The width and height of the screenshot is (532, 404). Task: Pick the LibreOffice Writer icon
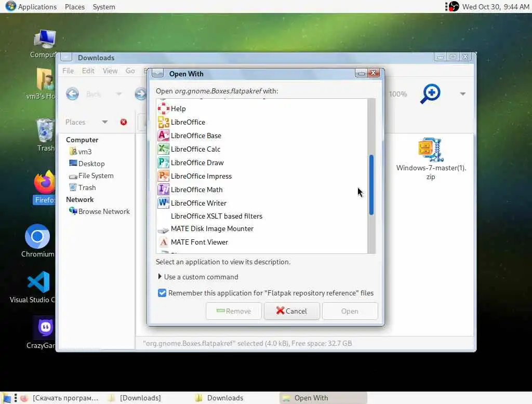(163, 203)
